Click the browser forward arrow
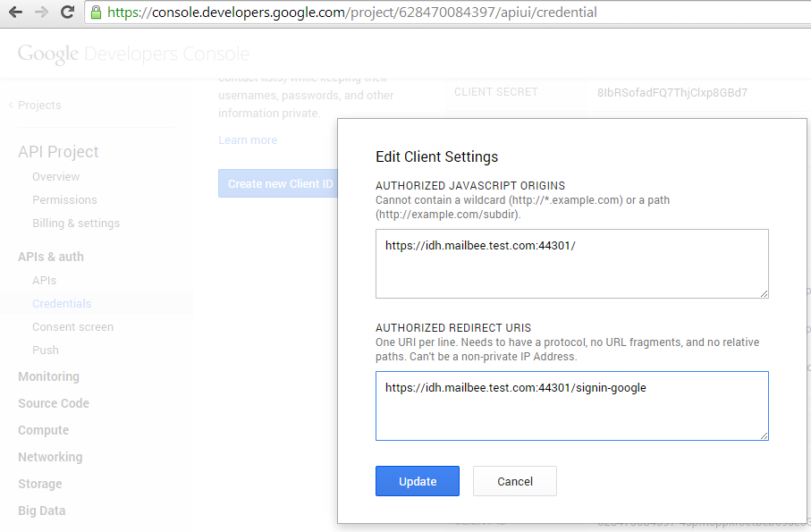Viewport: 811px width, 532px height. tap(41, 12)
